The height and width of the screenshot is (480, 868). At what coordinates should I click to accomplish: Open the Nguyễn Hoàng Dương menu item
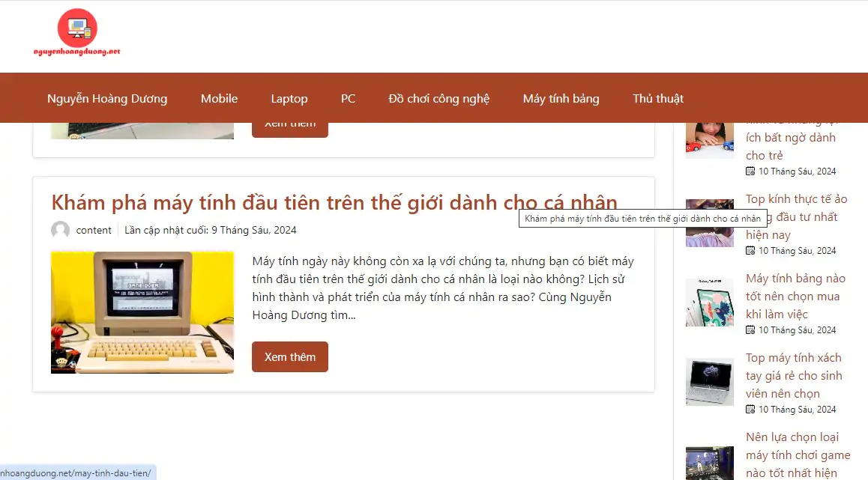click(x=107, y=98)
